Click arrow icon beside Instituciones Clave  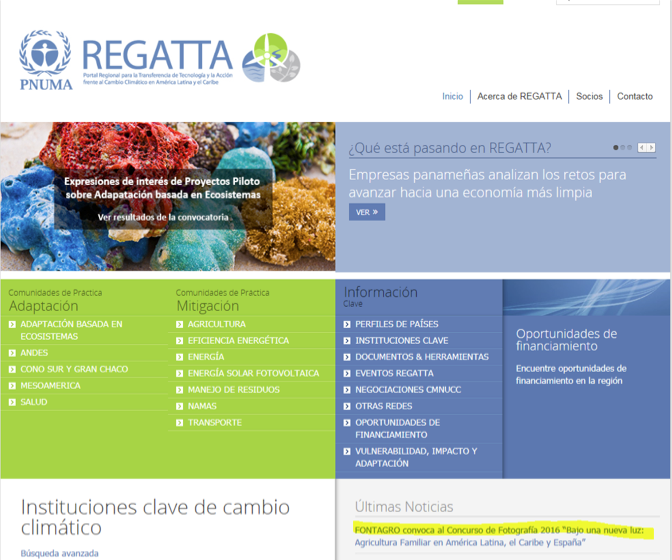(x=347, y=341)
